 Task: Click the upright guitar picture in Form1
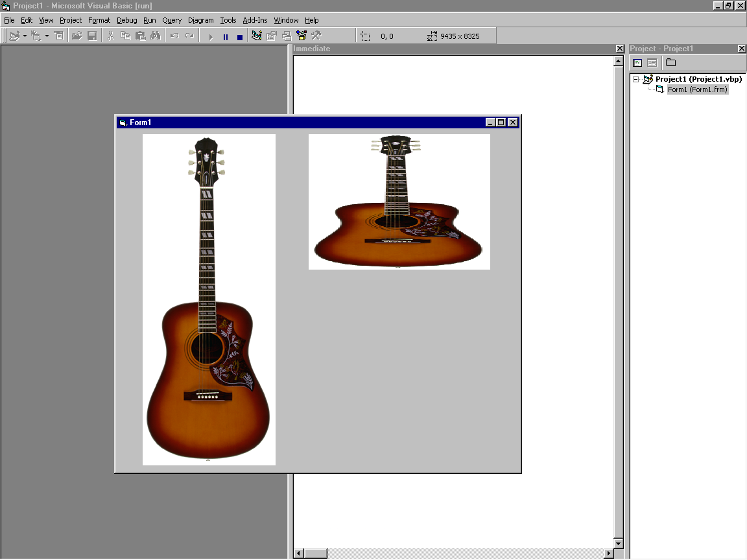209,299
